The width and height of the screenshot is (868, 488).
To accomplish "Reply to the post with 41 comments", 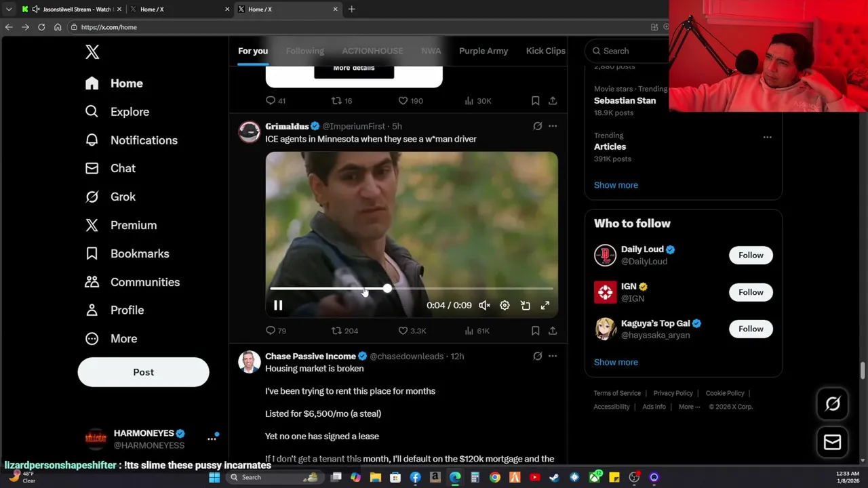I will point(275,100).
